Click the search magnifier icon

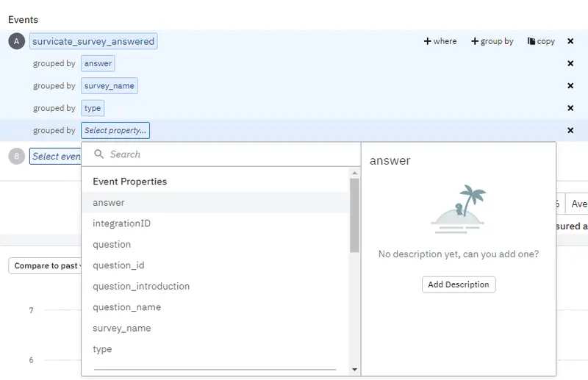[x=98, y=154]
